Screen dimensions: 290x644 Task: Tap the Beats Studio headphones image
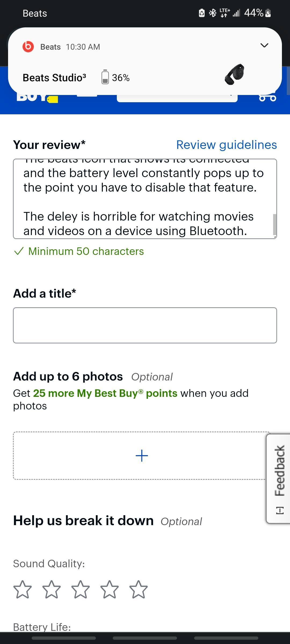pos(235,76)
